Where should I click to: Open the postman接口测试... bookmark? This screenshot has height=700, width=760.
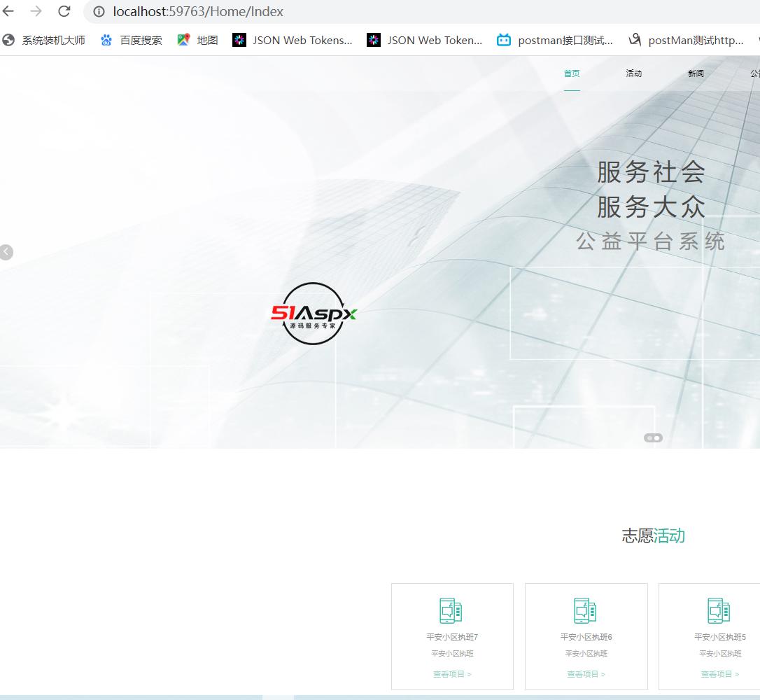click(565, 40)
